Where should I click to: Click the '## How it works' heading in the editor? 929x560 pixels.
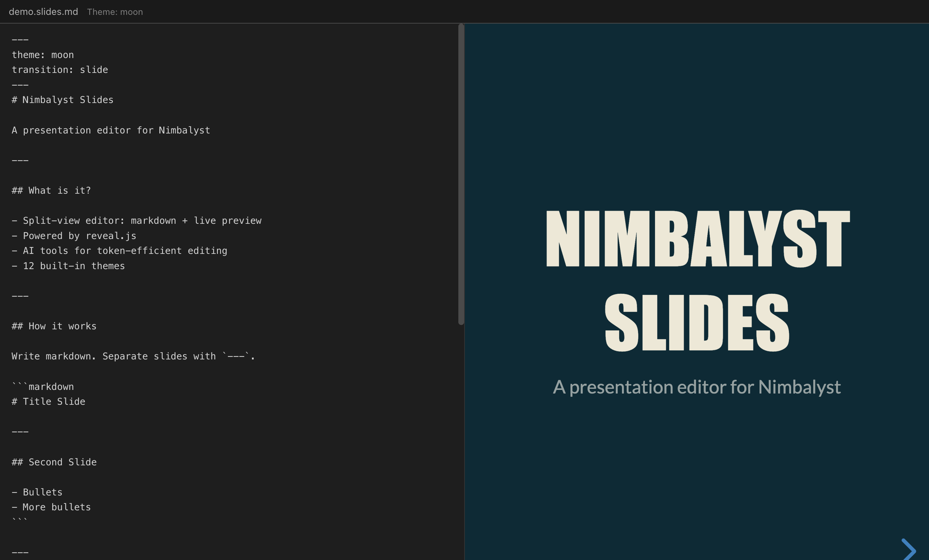54,326
